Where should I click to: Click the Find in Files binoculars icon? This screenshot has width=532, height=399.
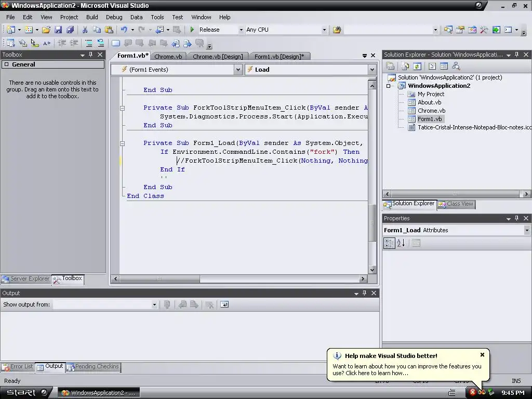click(337, 30)
